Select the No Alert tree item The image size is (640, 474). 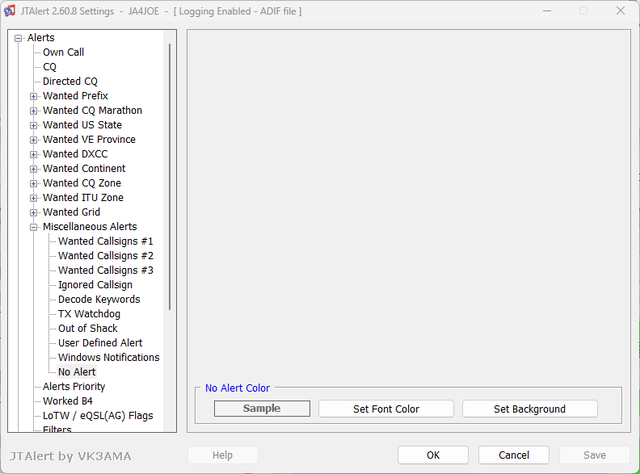pos(76,372)
